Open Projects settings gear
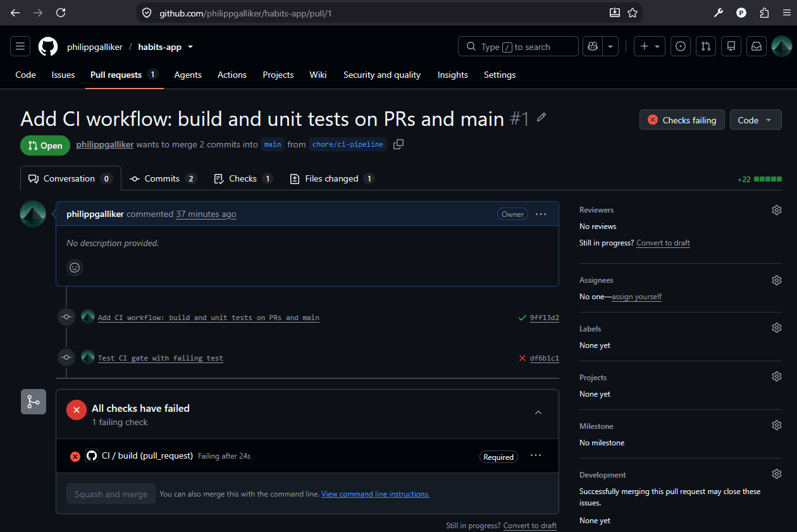The image size is (797, 532). (777, 376)
